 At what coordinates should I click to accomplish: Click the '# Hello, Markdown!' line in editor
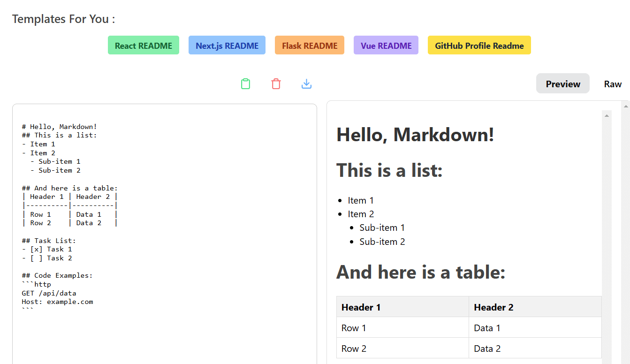point(59,127)
